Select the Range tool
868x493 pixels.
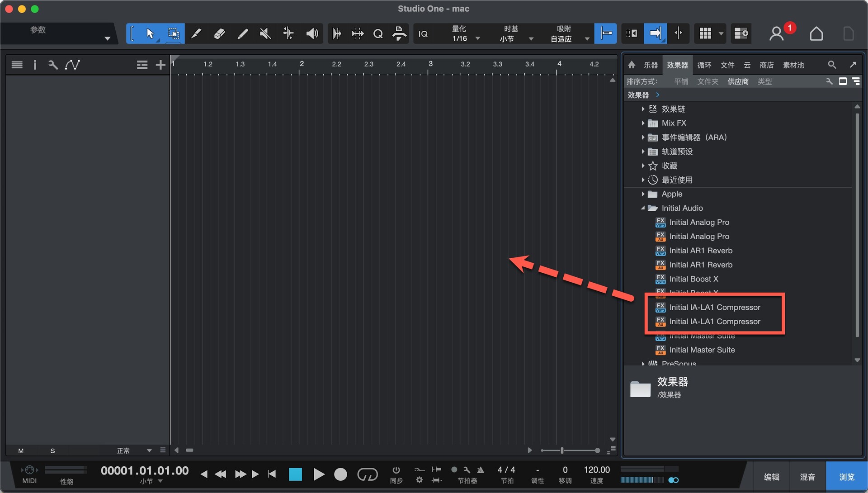[173, 33]
